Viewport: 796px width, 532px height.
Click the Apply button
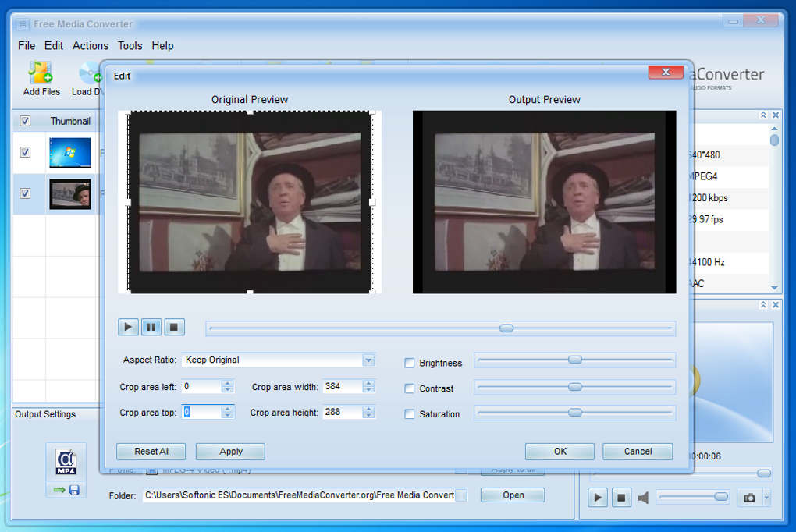(x=230, y=452)
